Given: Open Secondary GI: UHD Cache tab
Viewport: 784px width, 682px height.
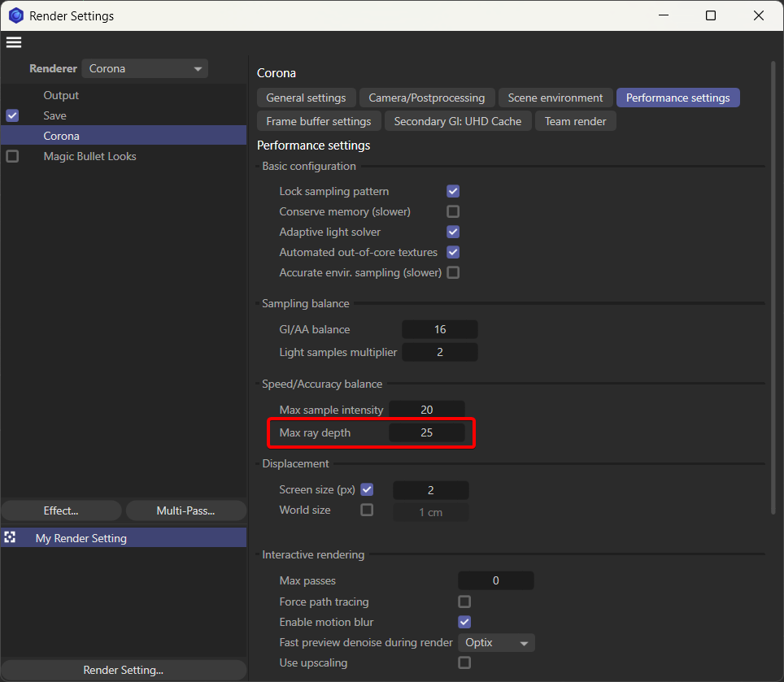Looking at the screenshot, I should tap(458, 121).
